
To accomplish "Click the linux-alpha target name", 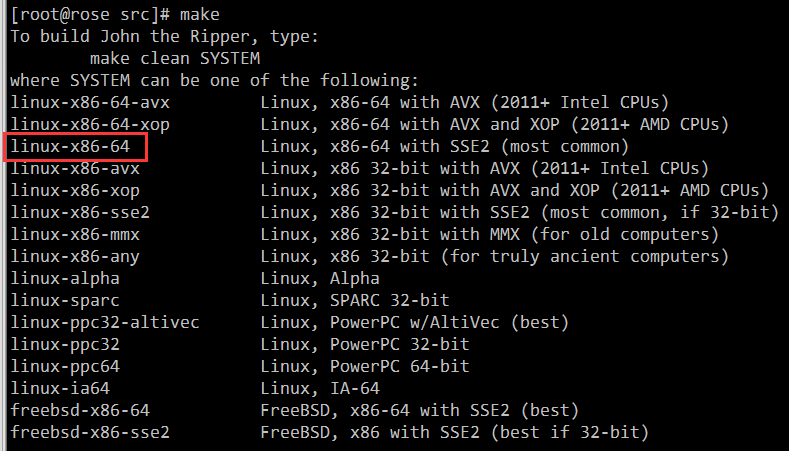I will click(x=65, y=278).
